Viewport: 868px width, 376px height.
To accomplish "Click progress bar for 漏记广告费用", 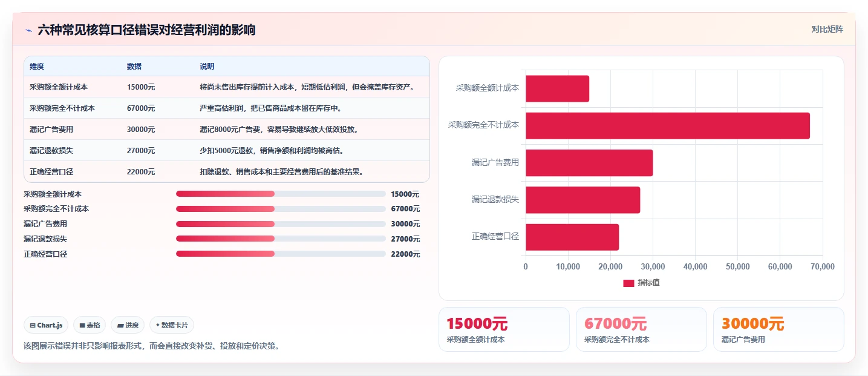I will 281,224.
